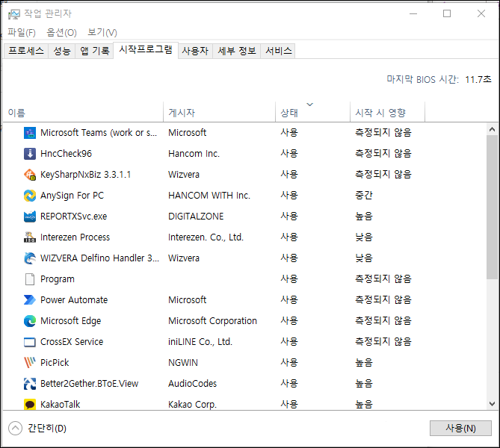Open the 파일(F) menu
Viewport: 500px width, 448px height.
22,32
